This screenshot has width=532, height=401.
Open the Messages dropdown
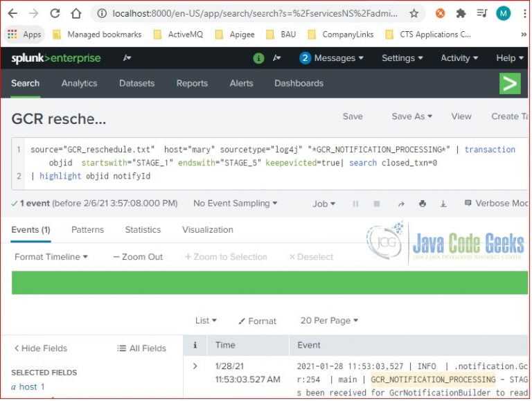(x=332, y=58)
